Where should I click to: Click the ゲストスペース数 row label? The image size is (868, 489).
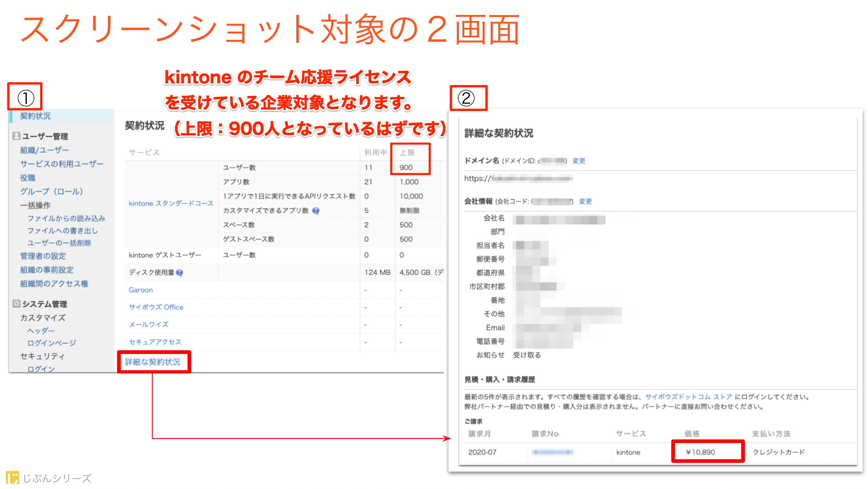tap(249, 239)
